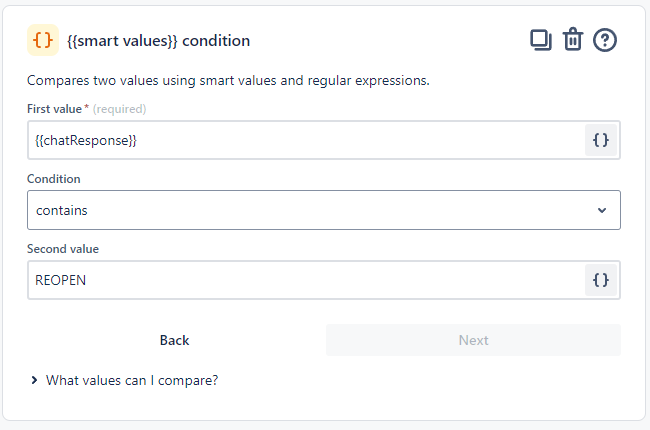Click the "Condition" field label
Screen dimensions: 650x430
[54, 179]
